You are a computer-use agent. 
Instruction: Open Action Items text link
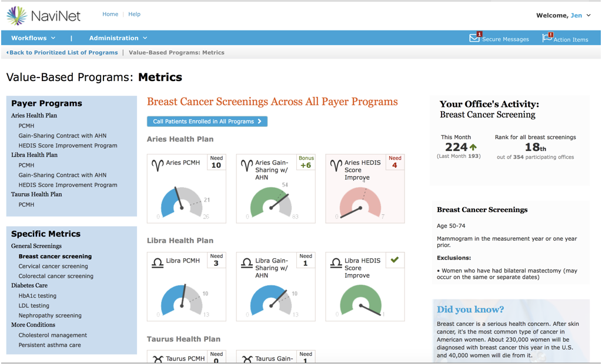[x=570, y=39]
